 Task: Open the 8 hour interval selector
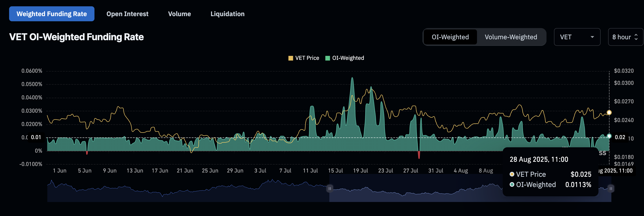click(x=625, y=37)
